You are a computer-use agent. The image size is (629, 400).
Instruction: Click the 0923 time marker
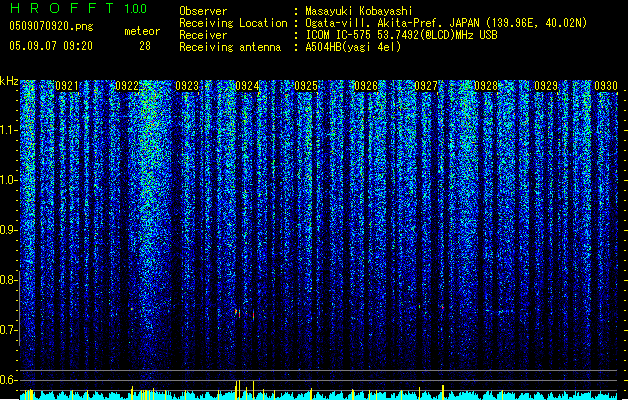pos(187,86)
